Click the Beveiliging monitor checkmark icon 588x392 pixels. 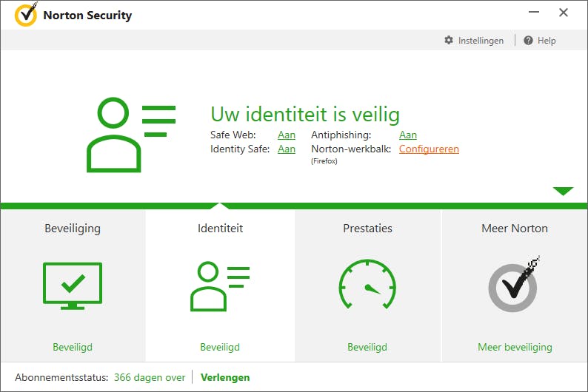73,286
